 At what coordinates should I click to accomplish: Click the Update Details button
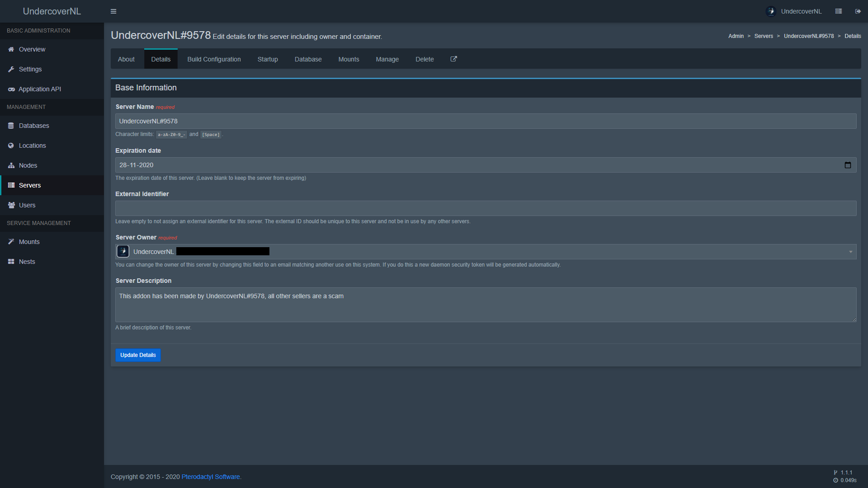[x=138, y=355]
